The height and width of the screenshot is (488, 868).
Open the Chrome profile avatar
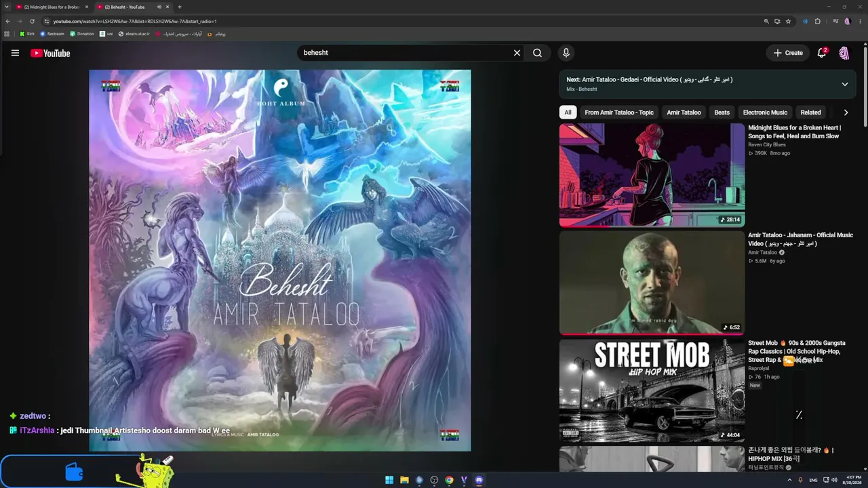point(848,21)
